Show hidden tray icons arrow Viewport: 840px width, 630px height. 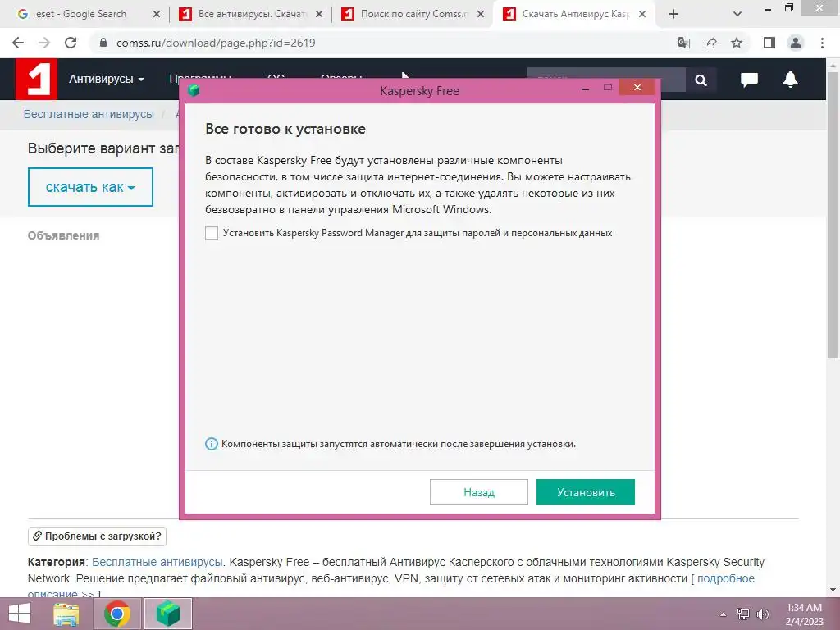(723, 614)
